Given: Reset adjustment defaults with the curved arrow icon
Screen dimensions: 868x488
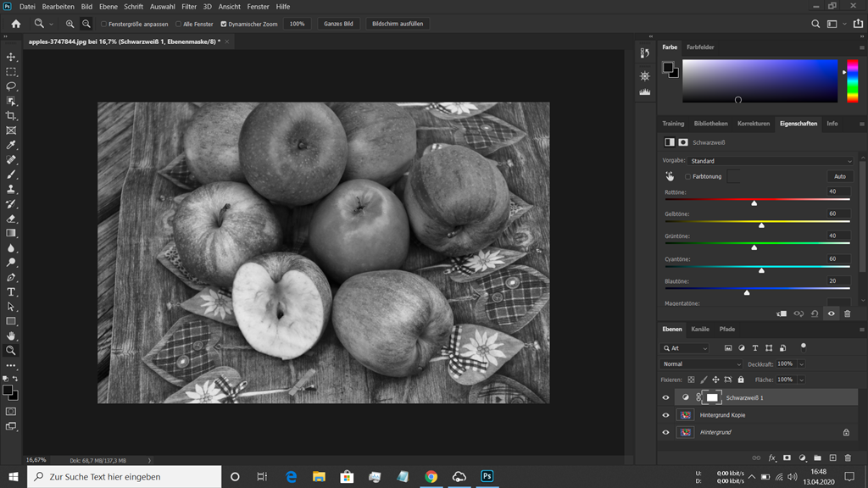Looking at the screenshot, I should [815, 313].
